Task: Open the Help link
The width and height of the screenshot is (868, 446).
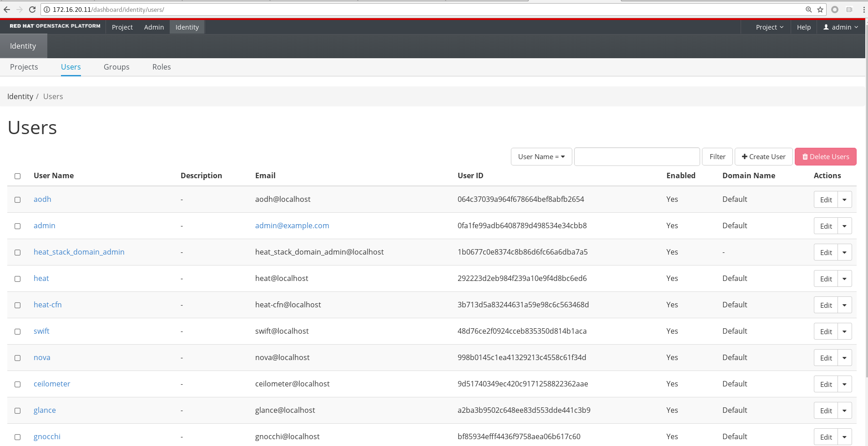Action: 804,27
